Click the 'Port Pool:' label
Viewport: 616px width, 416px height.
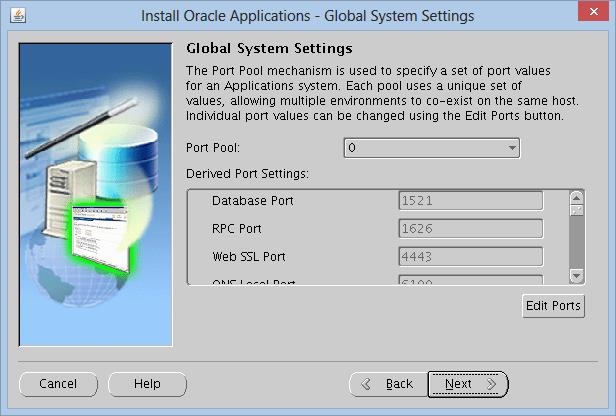coord(213,148)
